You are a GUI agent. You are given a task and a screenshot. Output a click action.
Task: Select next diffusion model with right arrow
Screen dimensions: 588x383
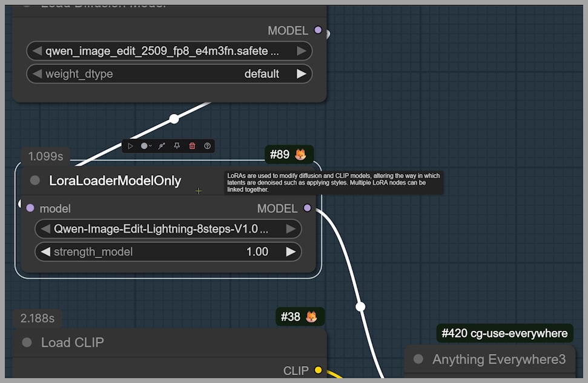301,52
